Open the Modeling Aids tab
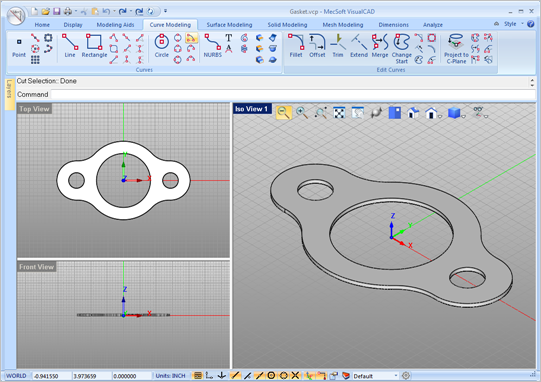 tap(115, 25)
